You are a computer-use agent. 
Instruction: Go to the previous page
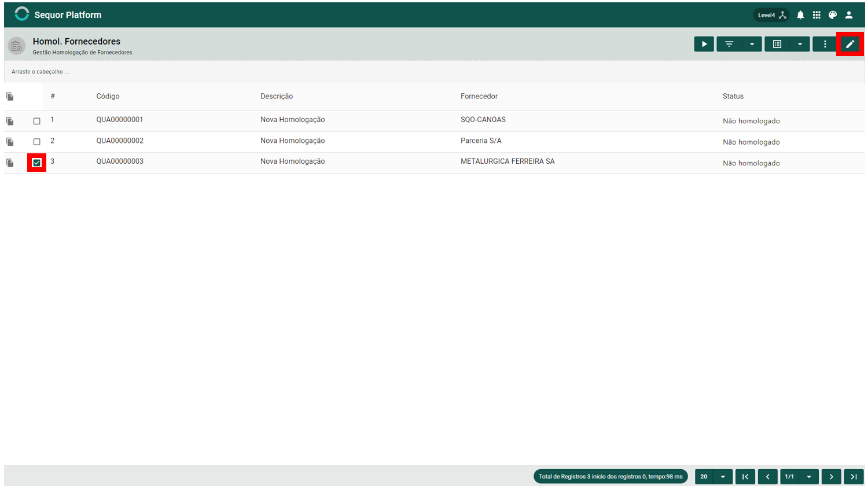point(768,477)
